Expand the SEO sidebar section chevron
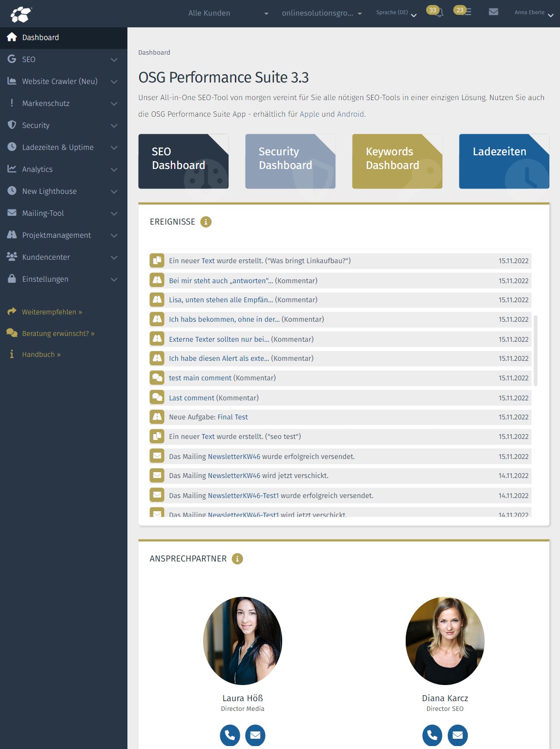 (x=114, y=60)
